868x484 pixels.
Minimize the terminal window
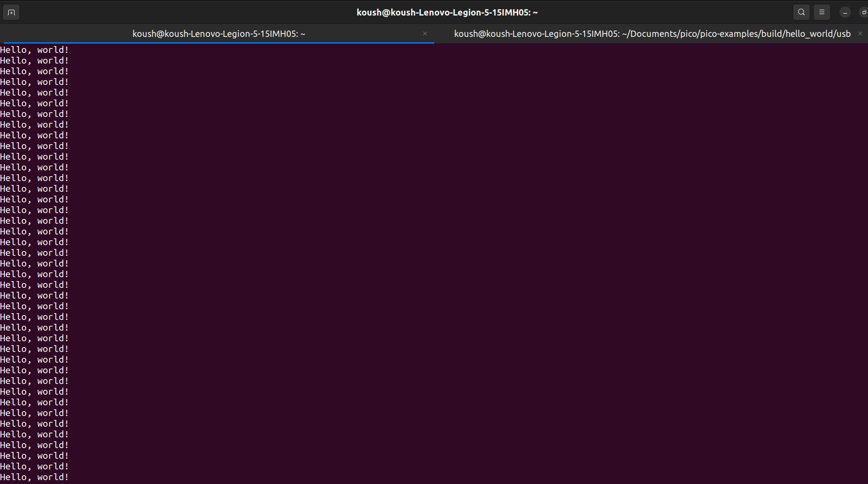click(845, 13)
